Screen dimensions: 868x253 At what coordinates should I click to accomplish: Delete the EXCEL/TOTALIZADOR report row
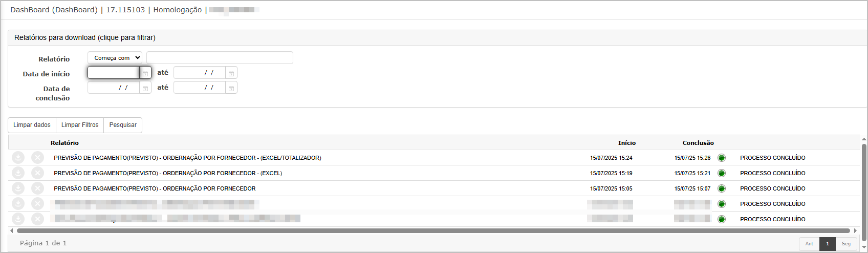click(37, 158)
